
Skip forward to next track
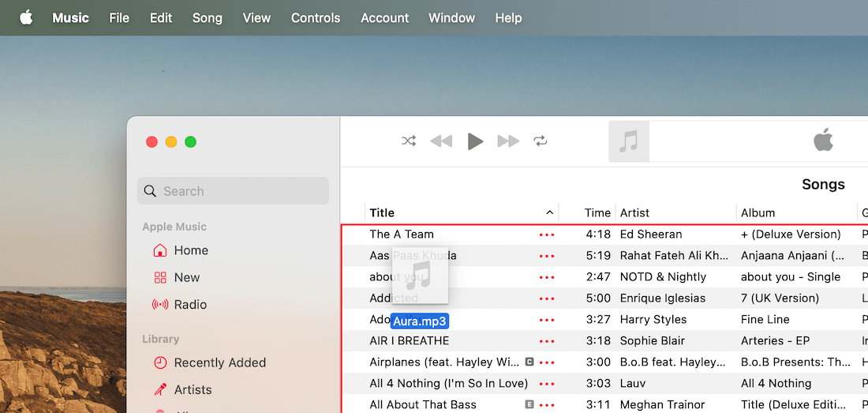[508, 141]
